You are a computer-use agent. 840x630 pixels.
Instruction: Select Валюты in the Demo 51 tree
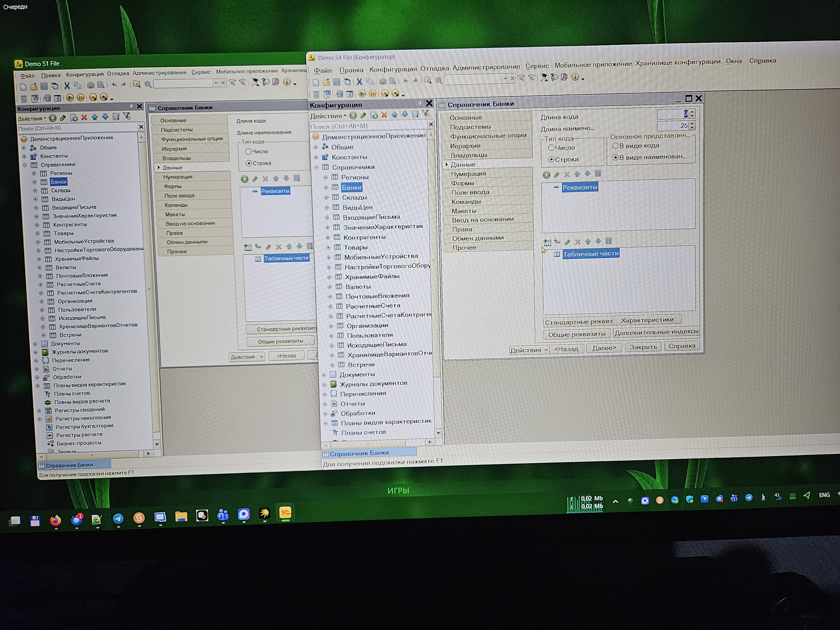pos(66,267)
